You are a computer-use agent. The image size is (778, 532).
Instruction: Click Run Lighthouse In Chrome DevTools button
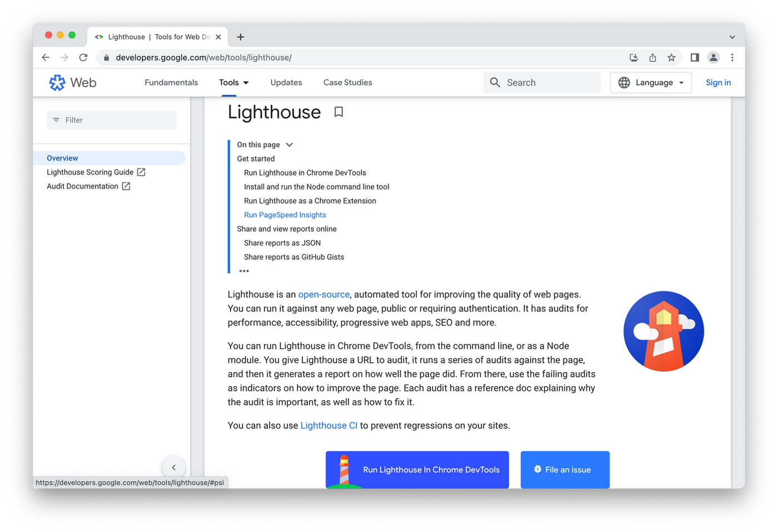[417, 470]
